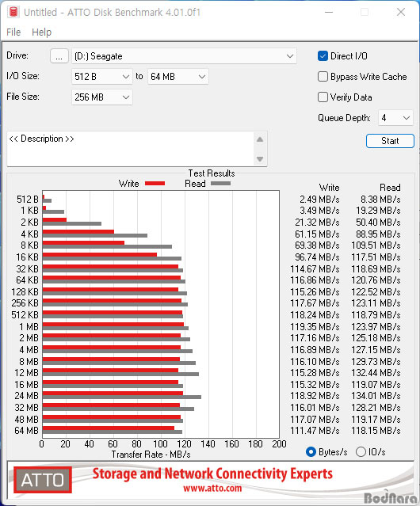Click the 111.47 MB/s write value
The height and width of the screenshot is (506, 420).
315,431
